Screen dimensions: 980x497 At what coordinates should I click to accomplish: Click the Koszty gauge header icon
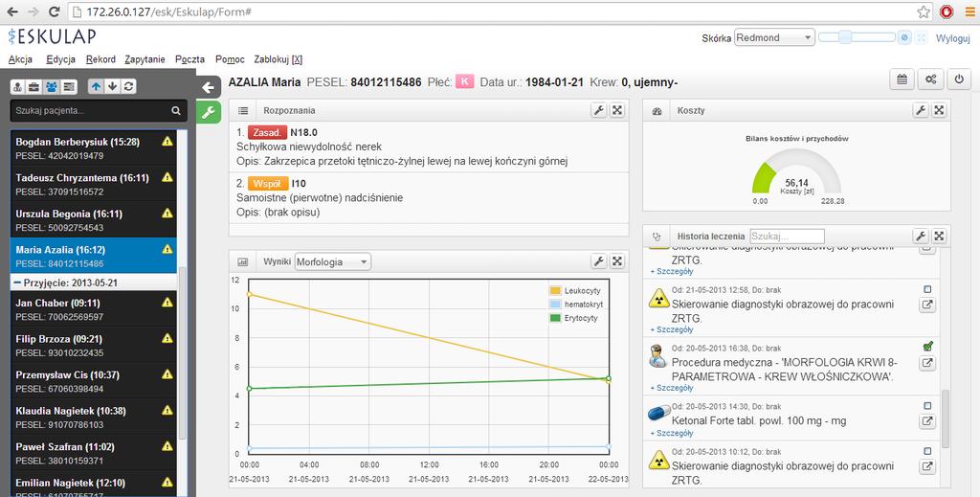point(657,111)
